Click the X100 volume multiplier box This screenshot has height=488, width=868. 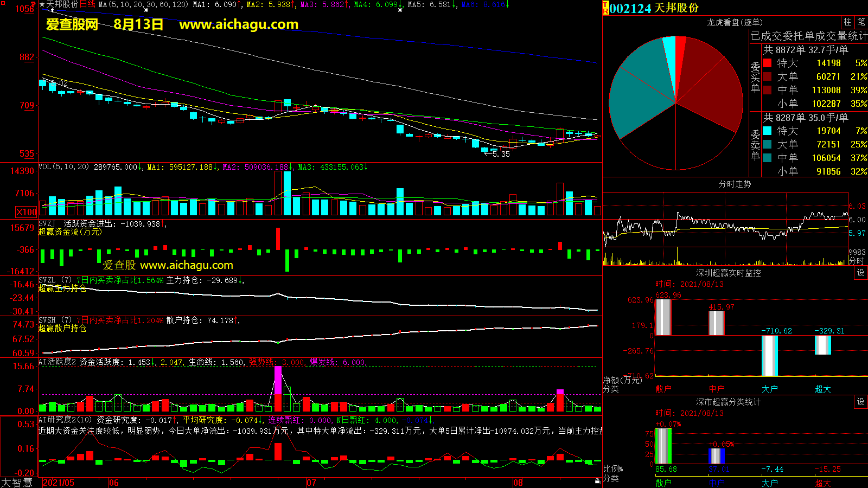pyautogui.click(x=26, y=212)
